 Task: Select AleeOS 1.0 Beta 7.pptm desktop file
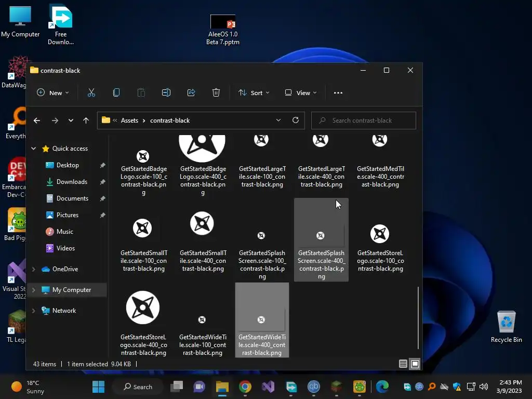223,30
